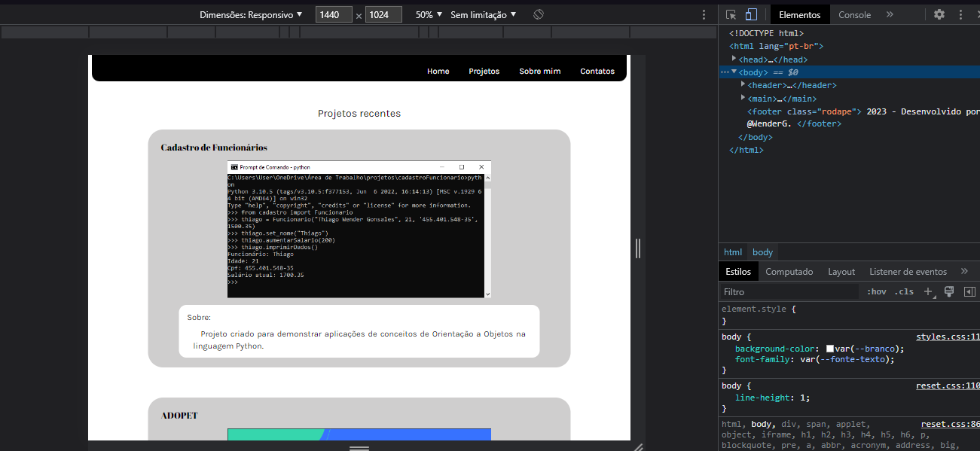This screenshot has width=980, height=451.
Task: Toggle element classes editor with .cls
Action: pyautogui.click(x=903, y=291)
